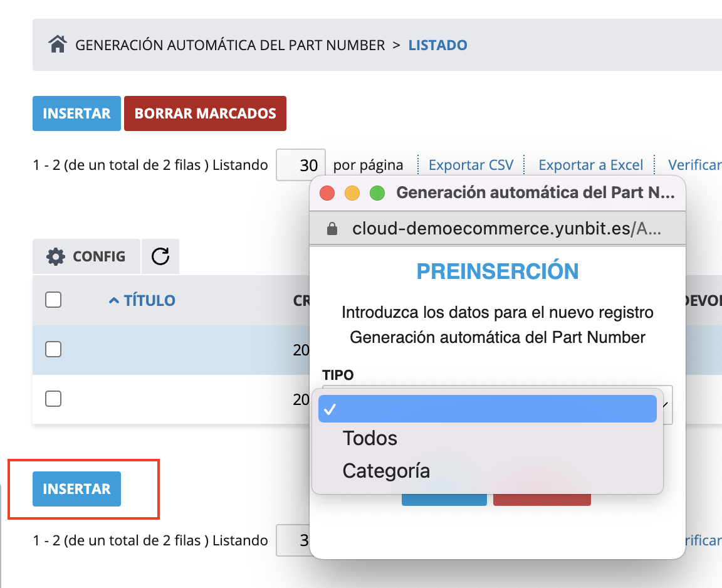Select "Todos" from the TIPO dropdown
The image size is (722, 588).
click(370, 438)
